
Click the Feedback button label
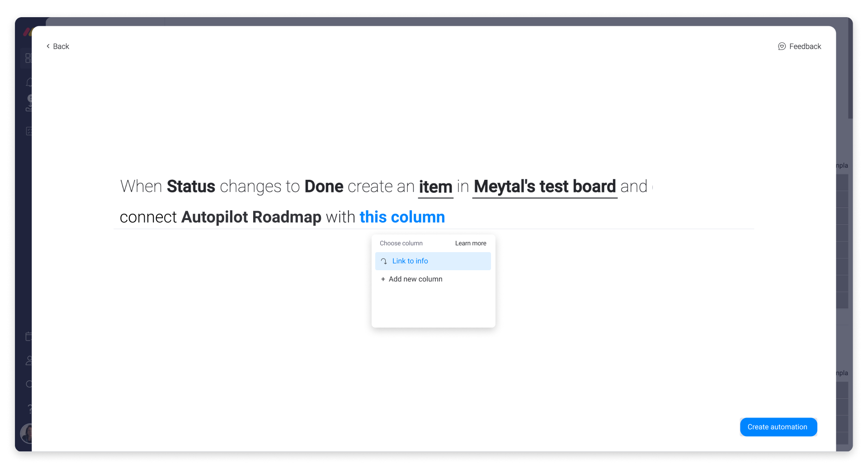(x=805, y=46)
